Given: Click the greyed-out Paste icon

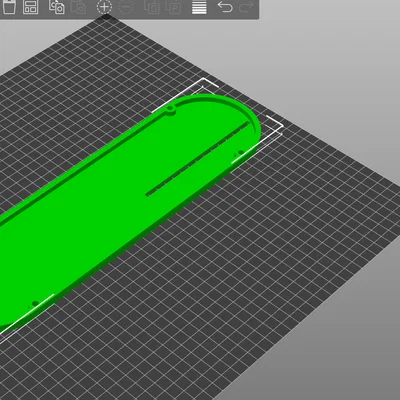Looking at the screenshot, I should pos(79,7).
